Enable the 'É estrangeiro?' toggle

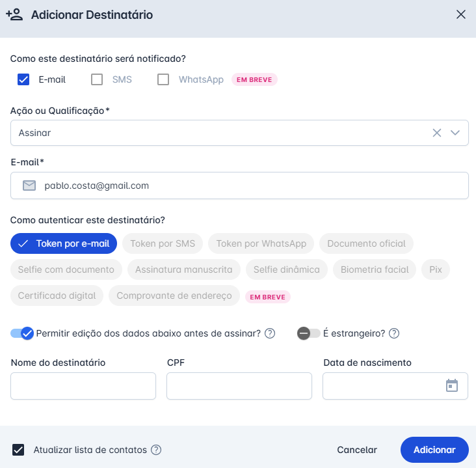coord(308,333)
